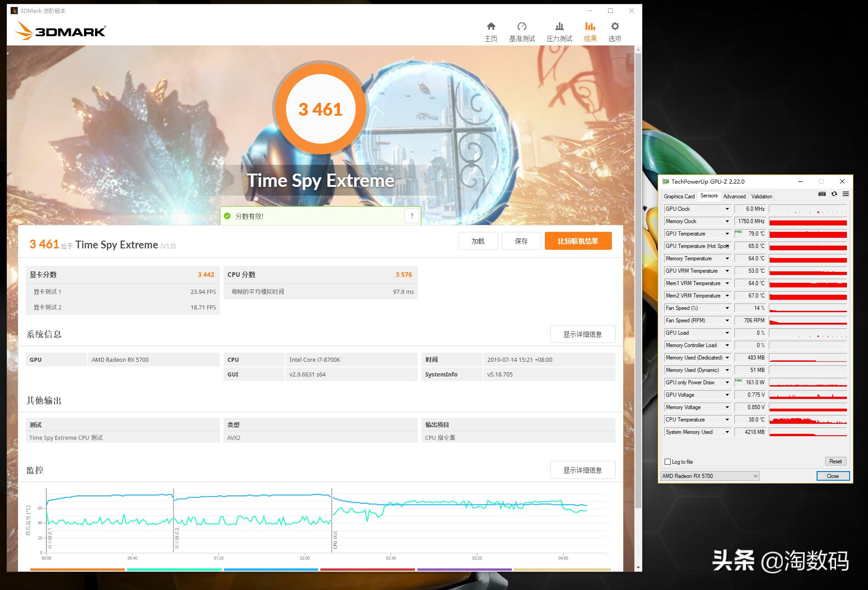Expand the AMD Radeon RX 5700 device selector
Viewport: 868px width, 590px height.
coord(755,476)
